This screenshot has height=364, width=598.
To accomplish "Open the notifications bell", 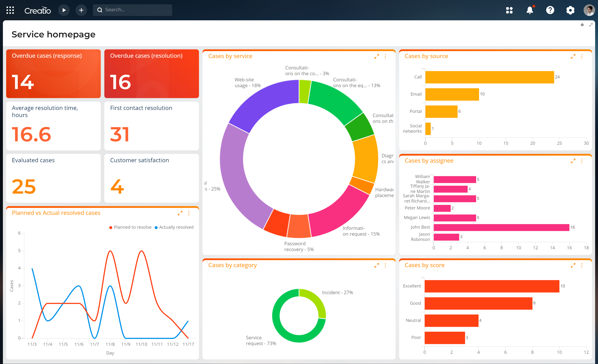I will [530, 10].
